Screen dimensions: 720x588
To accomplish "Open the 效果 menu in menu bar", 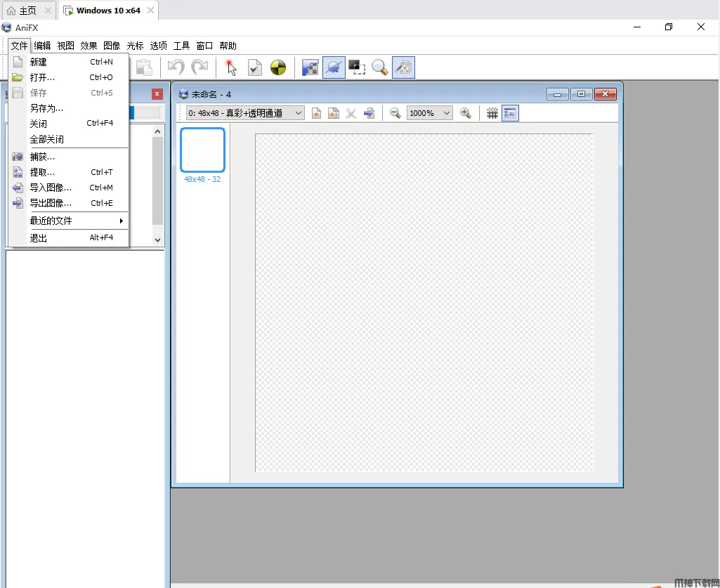I will coord(89,46).
